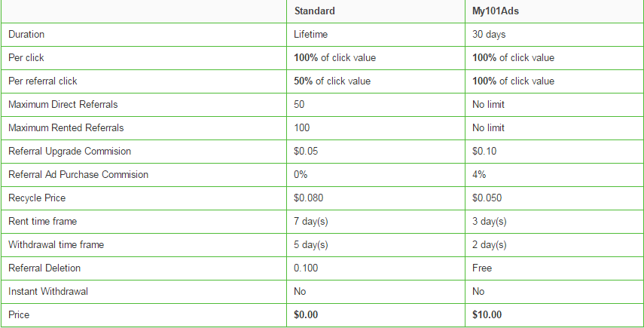The width and height of the screenshot is (644, 328).
Task: Click the Free referral deletion value
Action: 482,268
